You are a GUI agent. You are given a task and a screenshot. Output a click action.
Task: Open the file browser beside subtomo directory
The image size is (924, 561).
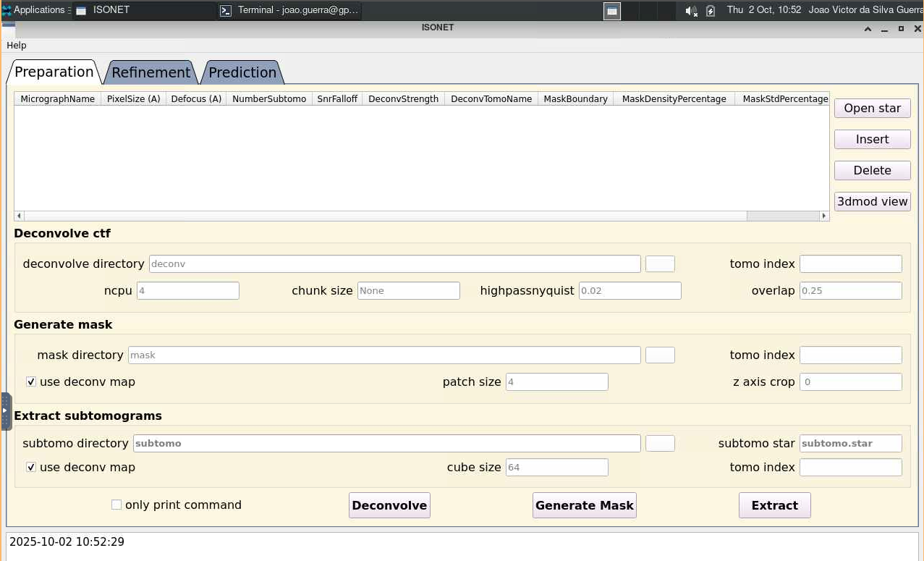click(659, 443)
